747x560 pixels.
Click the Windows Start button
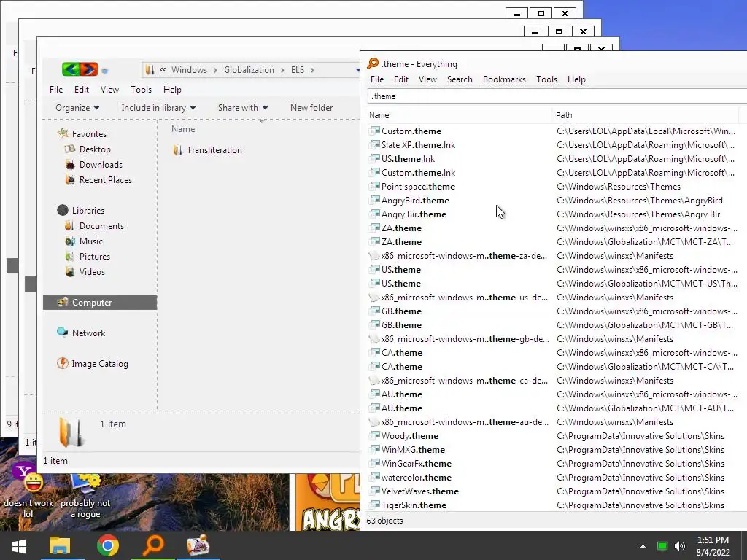click(19, 545)
